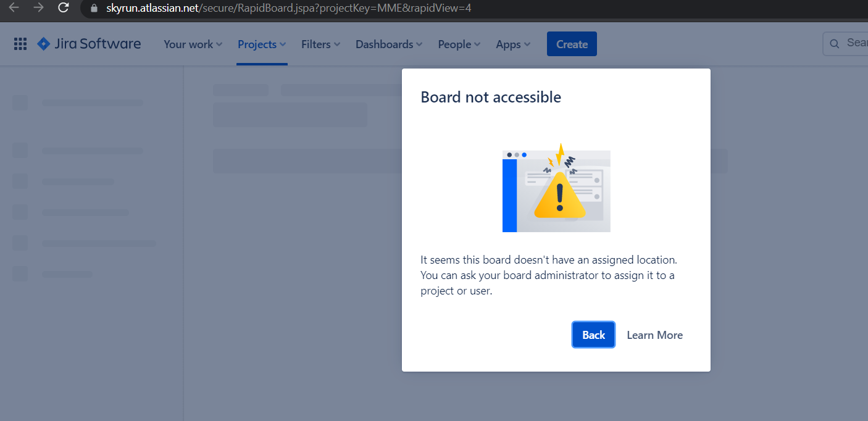Click the Jira search input field
Image resolution: width=868 pixels, height=421 pixels.
[x=846, y=43]
